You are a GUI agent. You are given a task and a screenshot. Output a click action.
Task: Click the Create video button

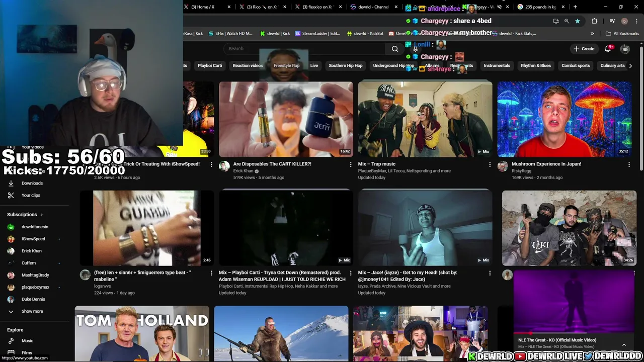coord(584,49)
